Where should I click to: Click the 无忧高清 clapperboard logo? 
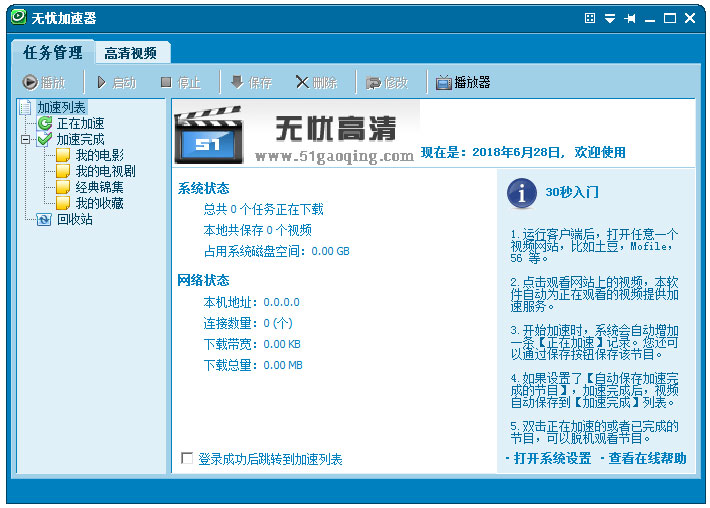[x=209, y=134]
